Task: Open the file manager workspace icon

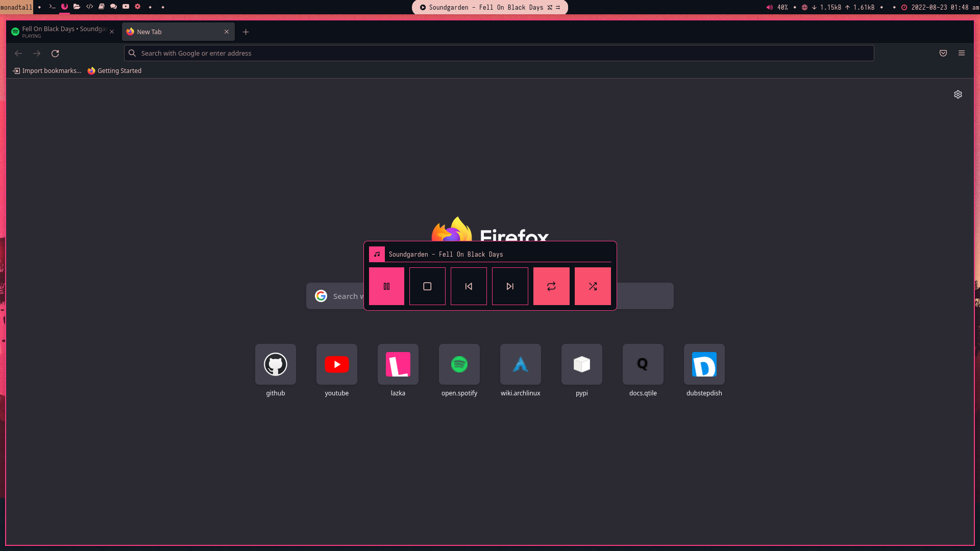Action: 77,7
